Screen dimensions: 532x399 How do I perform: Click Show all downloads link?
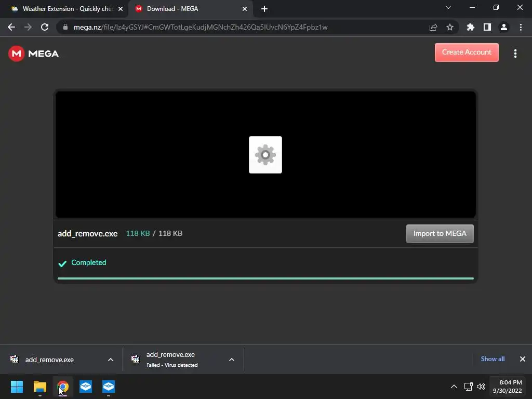493,359
